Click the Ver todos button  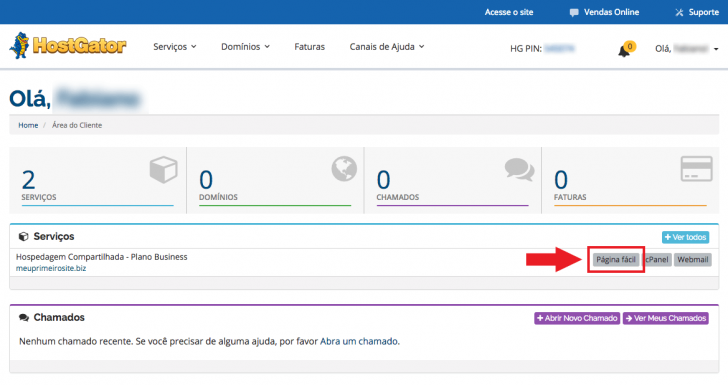[x=685, y=237]
